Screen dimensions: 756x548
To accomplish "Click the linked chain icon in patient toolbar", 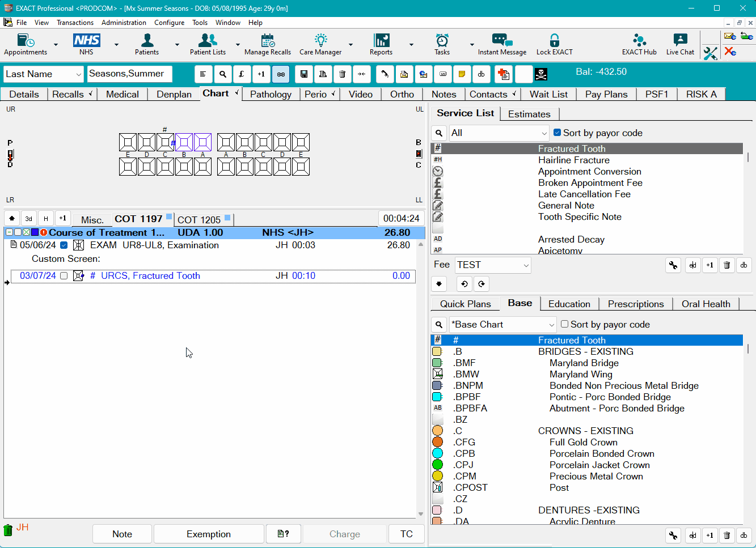I will [281, 74].
